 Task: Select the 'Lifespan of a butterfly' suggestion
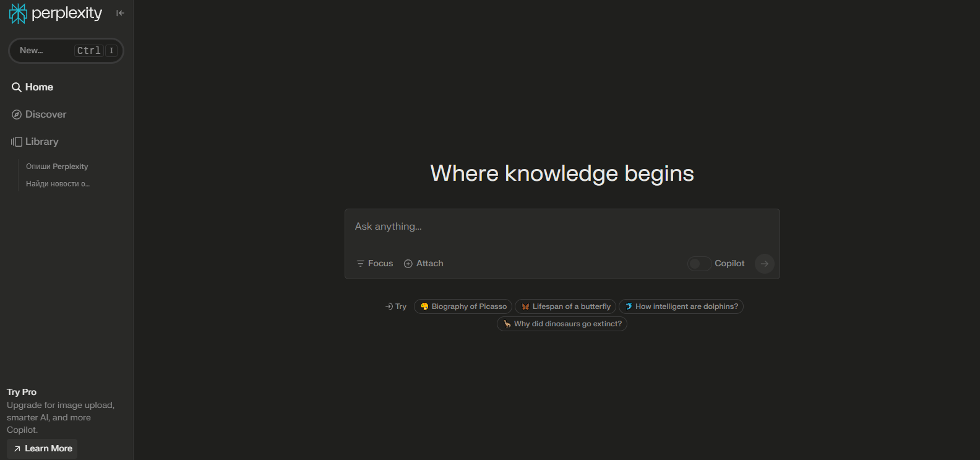coord(565,306)
